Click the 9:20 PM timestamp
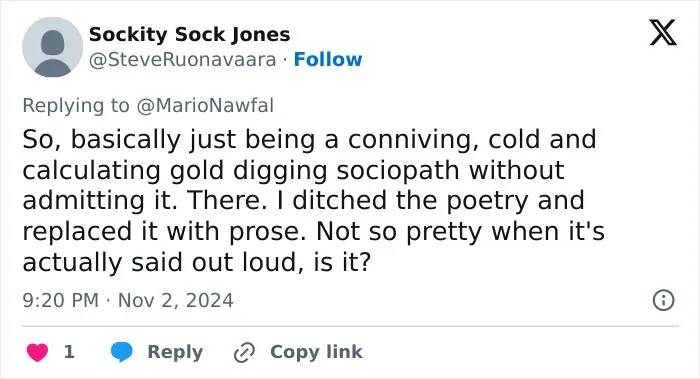This screenshot has width=700, height=379. click(x=60, y=300)
